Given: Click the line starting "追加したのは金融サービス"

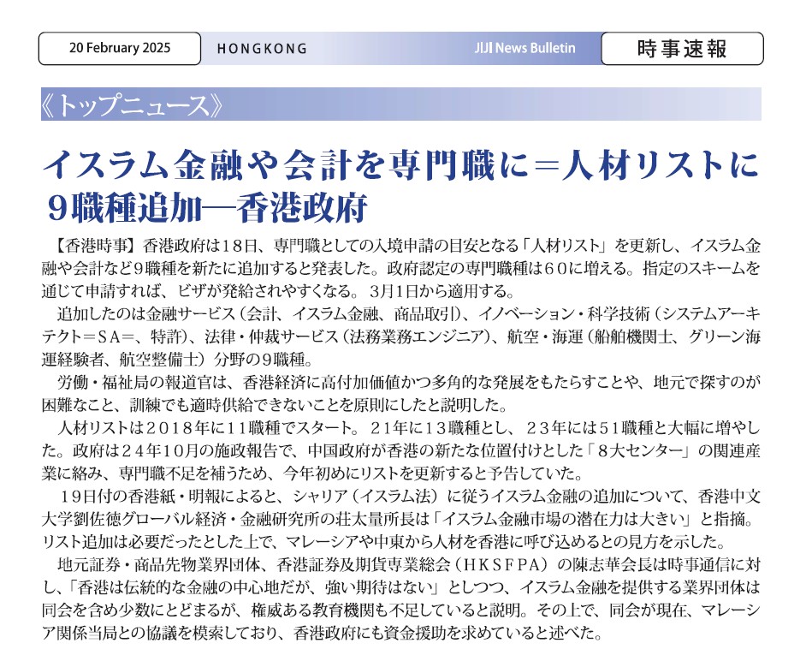Looking at the screenshot, I should tap(409, 313).
